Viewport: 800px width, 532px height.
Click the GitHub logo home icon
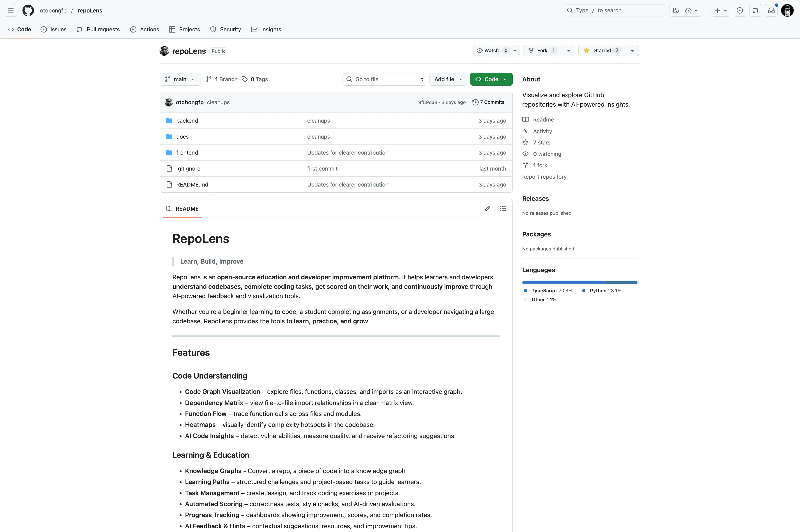pos(28,11)
